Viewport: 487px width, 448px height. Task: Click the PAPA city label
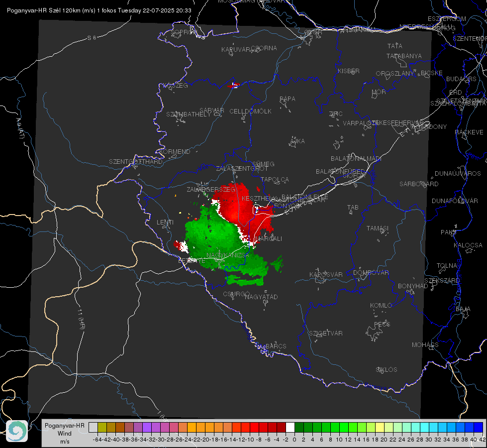click(288, 99)
